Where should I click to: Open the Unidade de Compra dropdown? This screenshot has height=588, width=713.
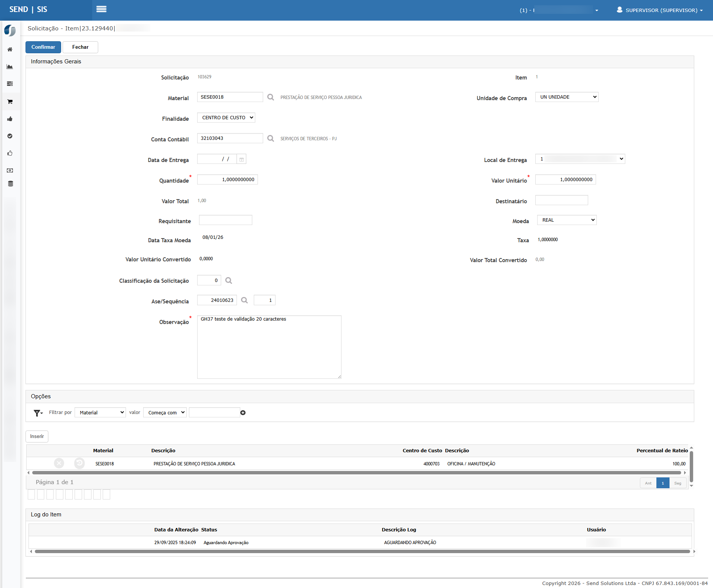[x=566, y=97]
